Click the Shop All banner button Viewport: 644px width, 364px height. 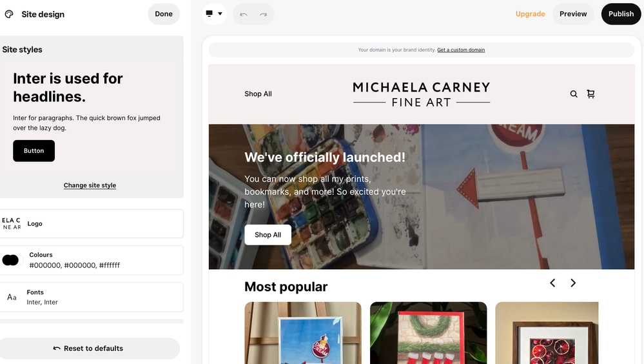point(268,235)
